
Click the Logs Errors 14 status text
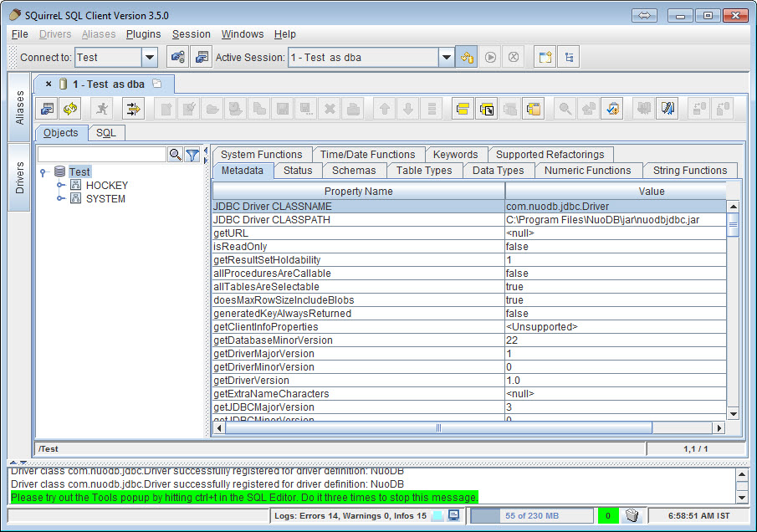pos(350,515)
